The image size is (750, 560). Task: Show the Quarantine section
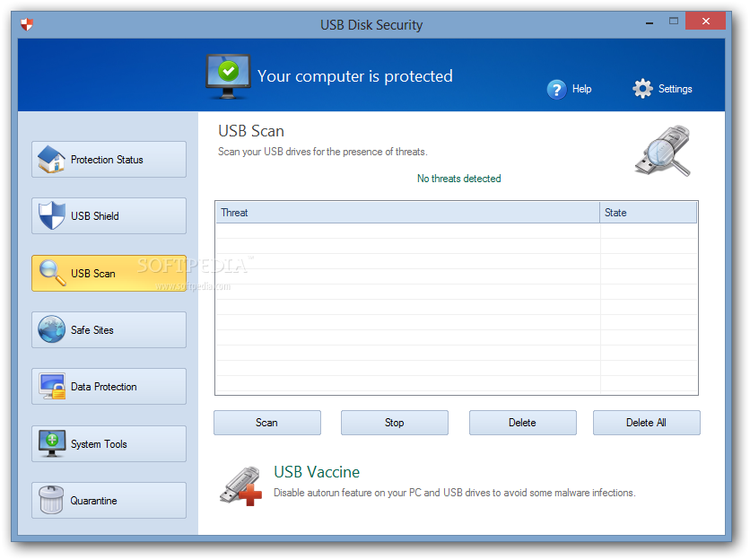pos(109,500)
